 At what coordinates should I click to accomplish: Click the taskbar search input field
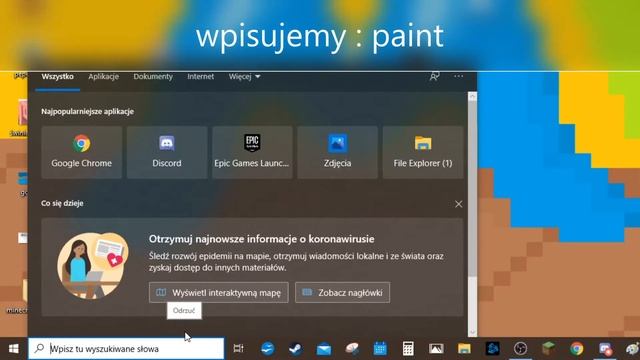pos(126,349)
